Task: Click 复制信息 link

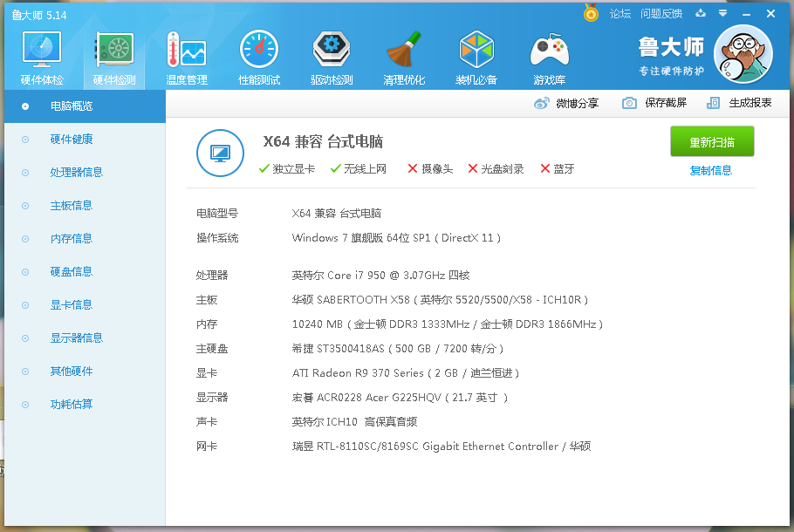Action: 710,171
